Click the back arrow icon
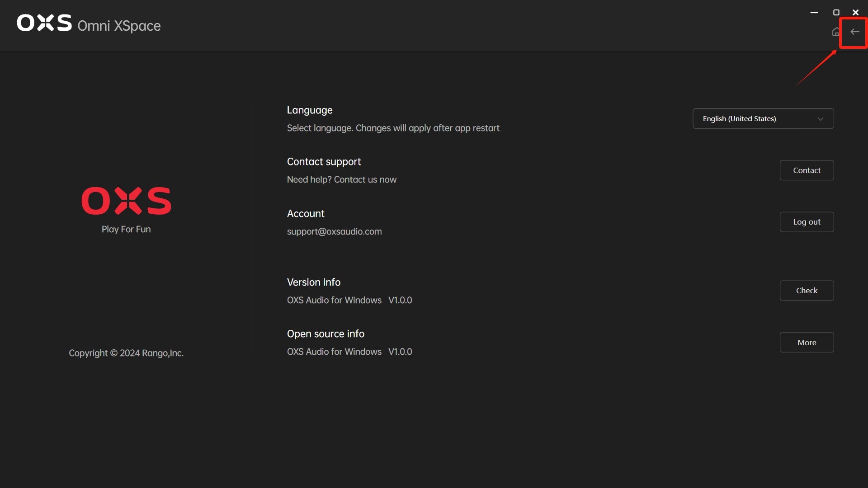Screen dimensions: 868x488 point(854,32)
